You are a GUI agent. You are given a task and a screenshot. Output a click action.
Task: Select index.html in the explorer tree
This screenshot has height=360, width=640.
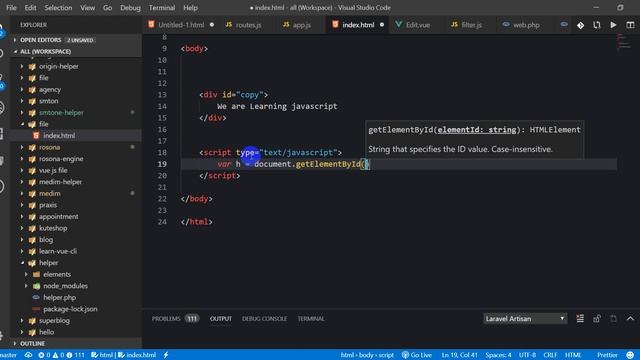[x=59, y=136]
